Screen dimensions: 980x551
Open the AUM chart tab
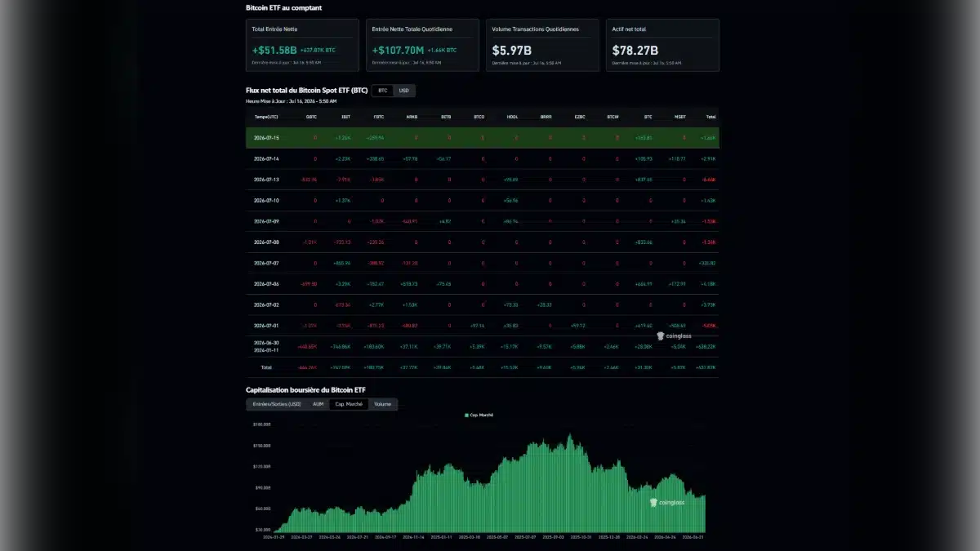pos(318,404)
